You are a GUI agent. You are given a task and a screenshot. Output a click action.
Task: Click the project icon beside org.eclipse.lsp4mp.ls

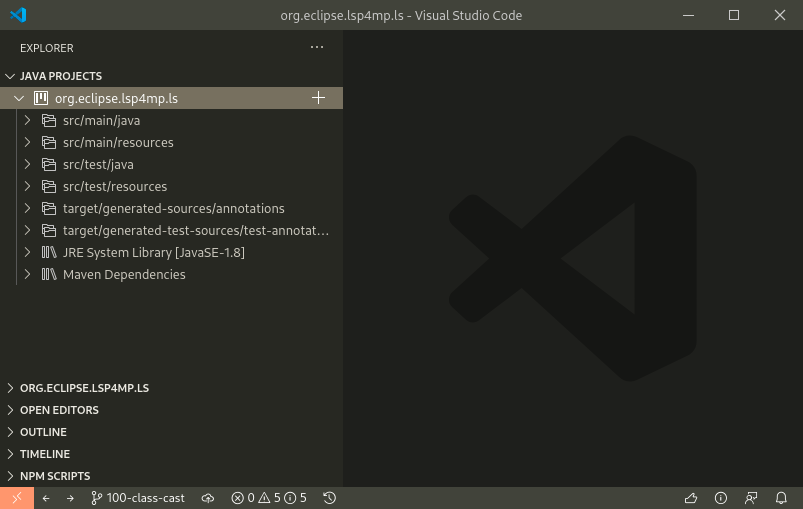click(x=41, y=98)
